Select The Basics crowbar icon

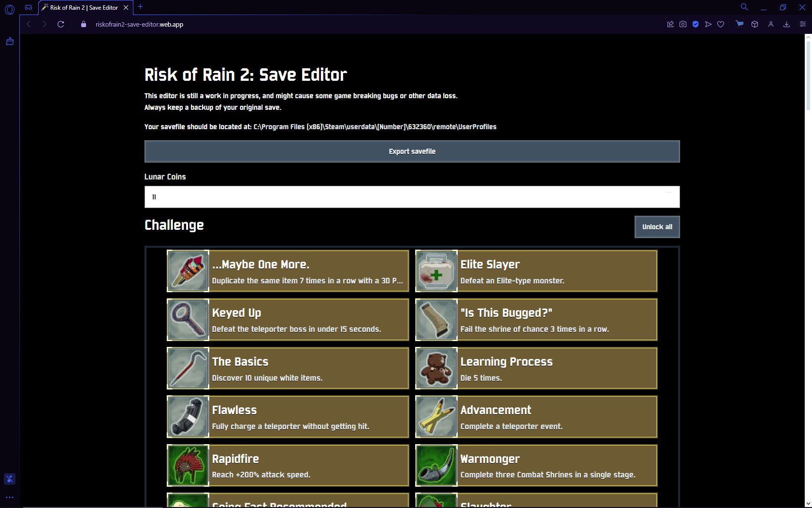[x=188, y=368]
